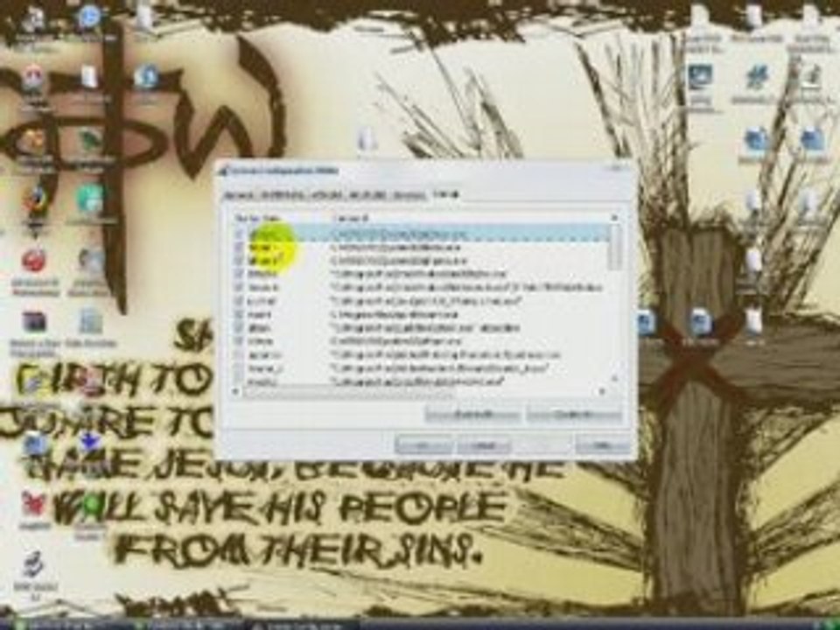
Task: Select the teal round desktop icon beside Firefox
Action: tap(89, 199)
